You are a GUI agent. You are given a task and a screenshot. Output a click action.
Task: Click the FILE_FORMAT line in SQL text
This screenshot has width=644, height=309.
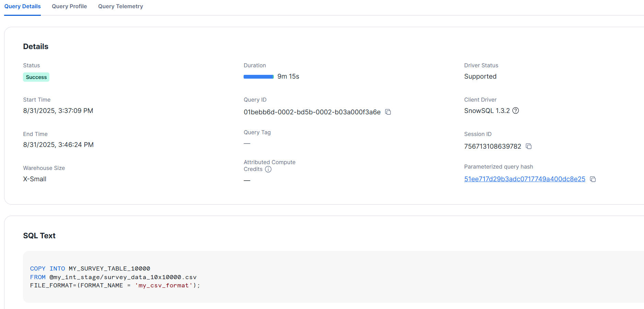pyautogui.click(x=115, y=285)
